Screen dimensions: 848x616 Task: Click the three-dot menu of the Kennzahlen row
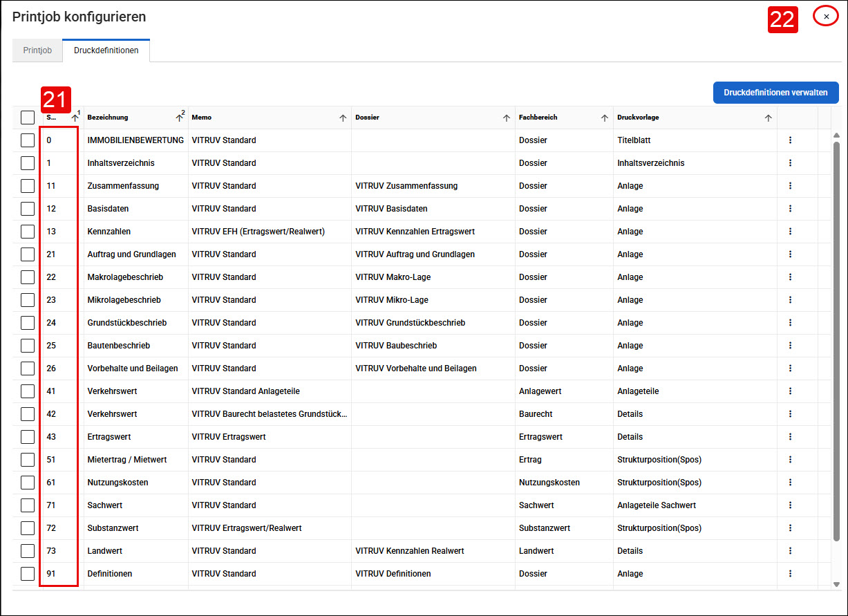click(x=790, y=232)
